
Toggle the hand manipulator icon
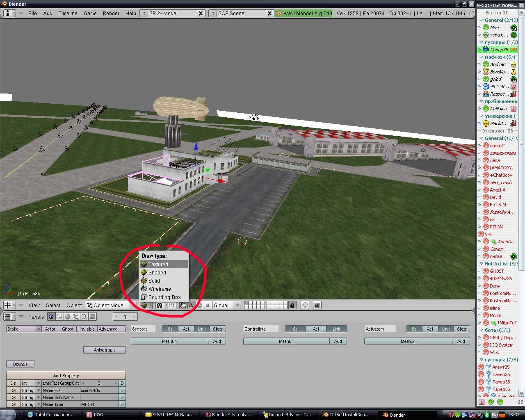[183, 305]
